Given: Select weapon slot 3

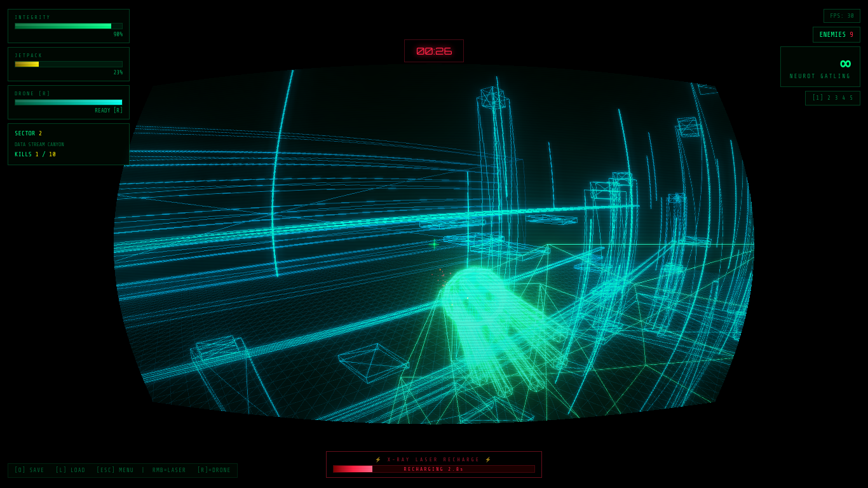Looking at the screenshot, I should pos(837,98).
